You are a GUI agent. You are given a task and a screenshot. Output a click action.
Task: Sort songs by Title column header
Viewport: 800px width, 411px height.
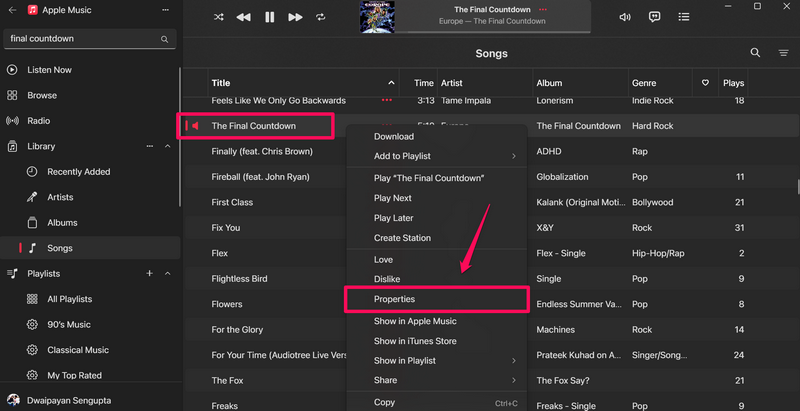point(300,82)
